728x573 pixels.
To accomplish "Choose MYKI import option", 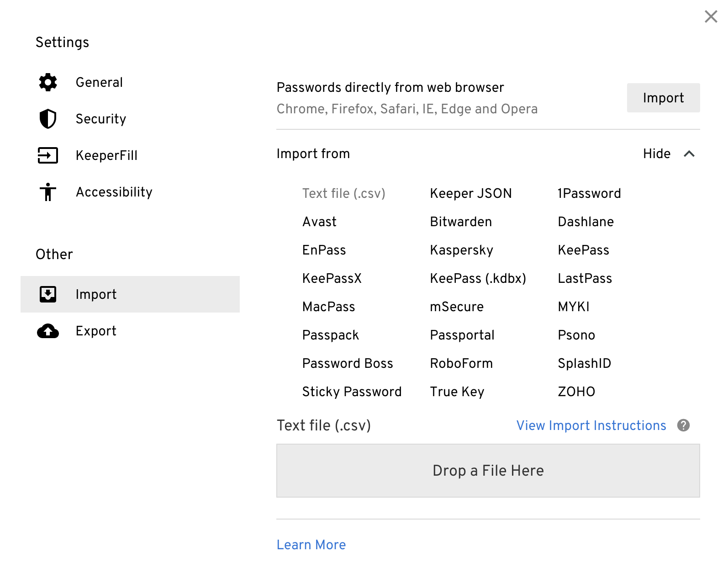I will coord(574,307).
